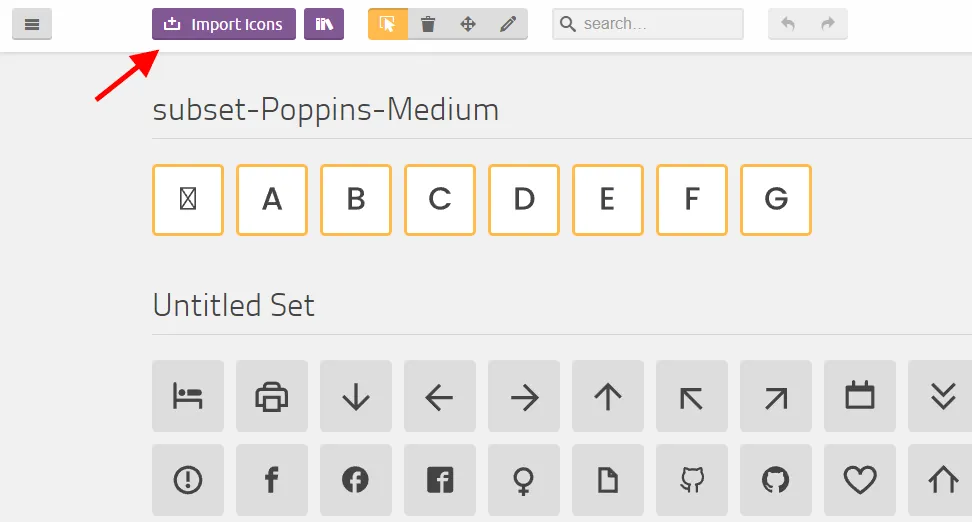Select the calendar icon
Image resolution: width=972 pixels, height=522 pixels.
[860, 396]
